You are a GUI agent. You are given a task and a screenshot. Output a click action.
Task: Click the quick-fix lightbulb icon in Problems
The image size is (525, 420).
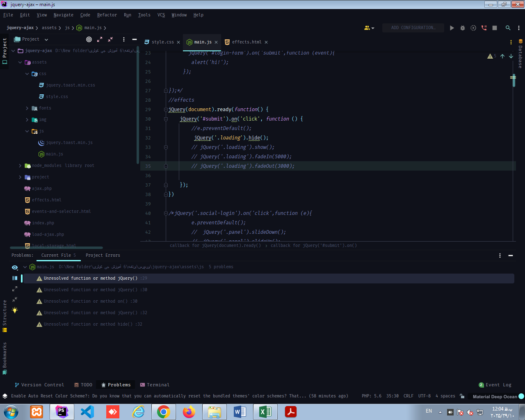click(15, 310)
